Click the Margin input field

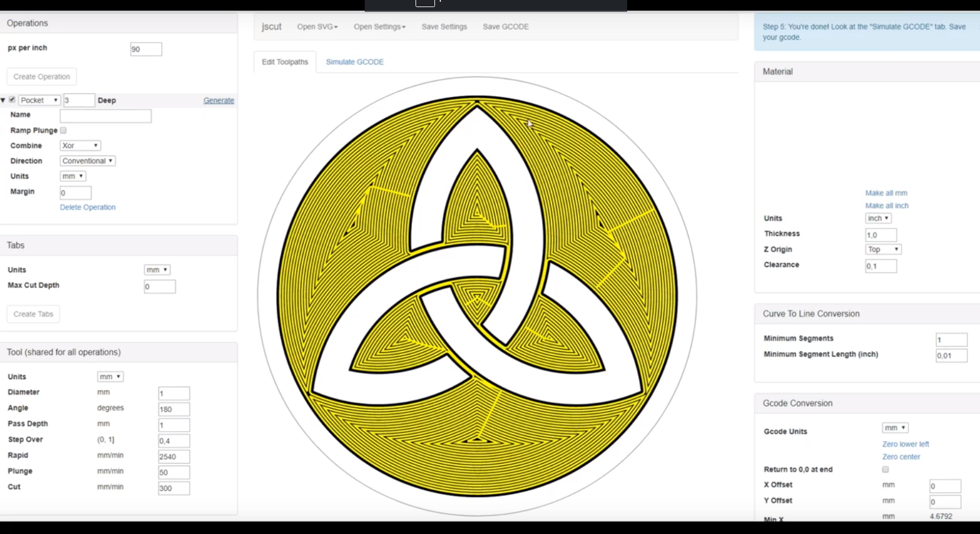[76, 193]
